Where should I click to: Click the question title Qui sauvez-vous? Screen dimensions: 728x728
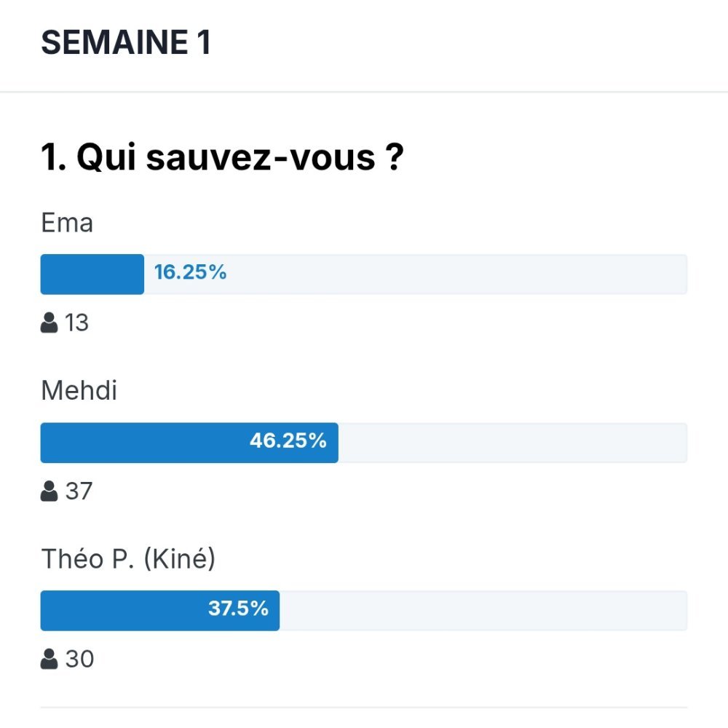(x=222, y=157)
